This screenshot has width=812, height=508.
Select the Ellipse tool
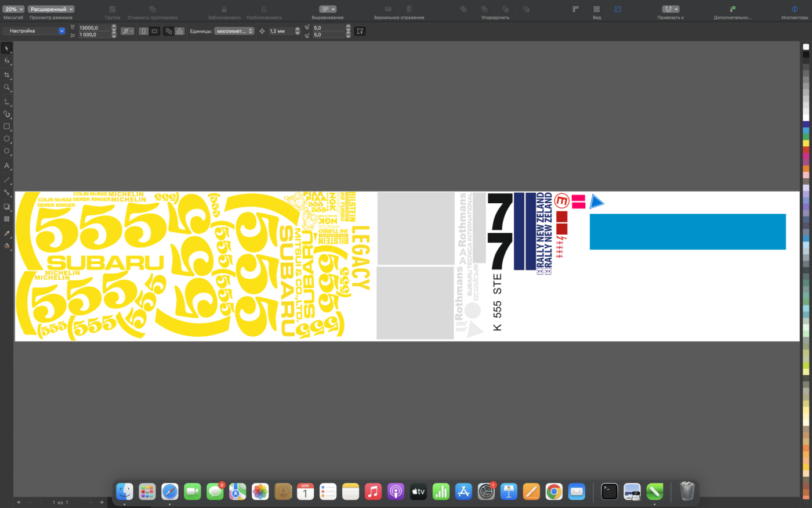coord(7,139)
